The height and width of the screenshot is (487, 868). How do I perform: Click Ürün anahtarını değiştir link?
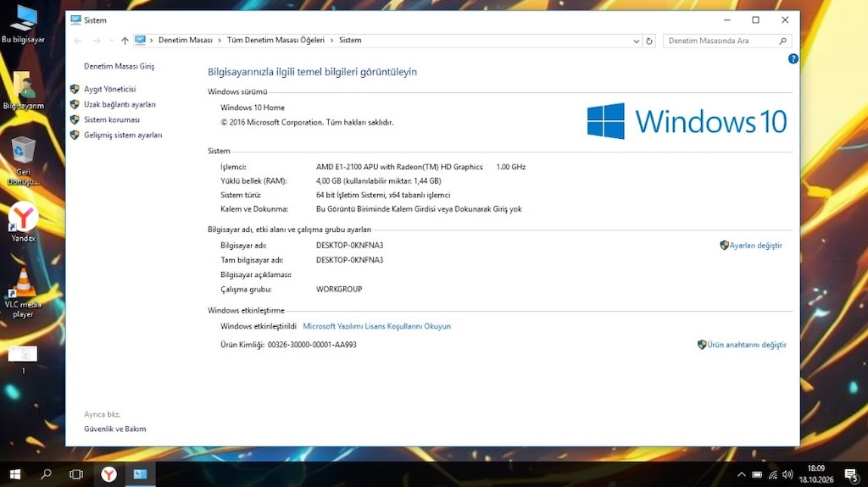click(x=746, y=345)
